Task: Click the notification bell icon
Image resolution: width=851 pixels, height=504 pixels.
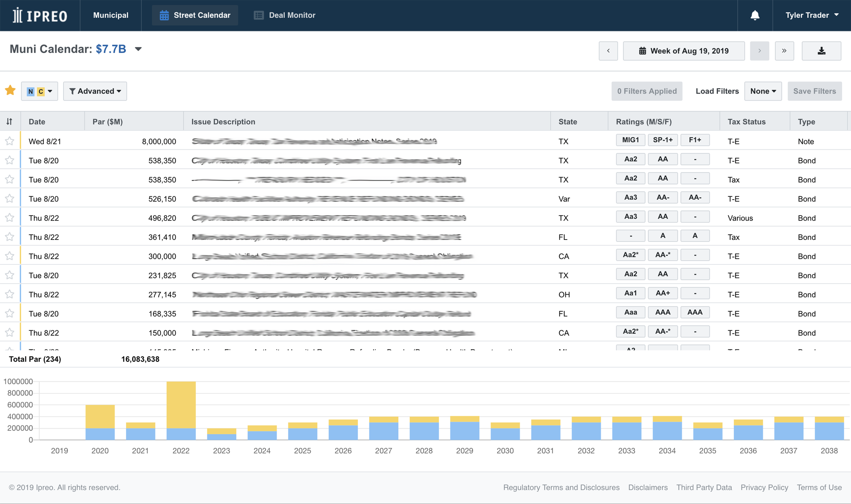Action: pos(755,15)
